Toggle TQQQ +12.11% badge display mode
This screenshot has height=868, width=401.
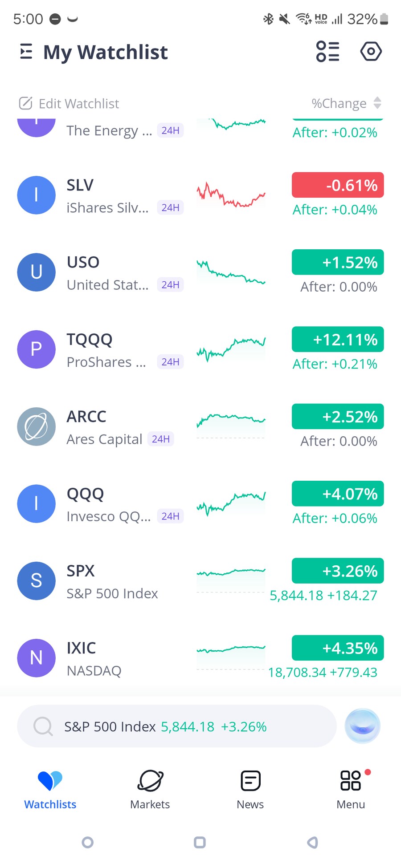338,339
